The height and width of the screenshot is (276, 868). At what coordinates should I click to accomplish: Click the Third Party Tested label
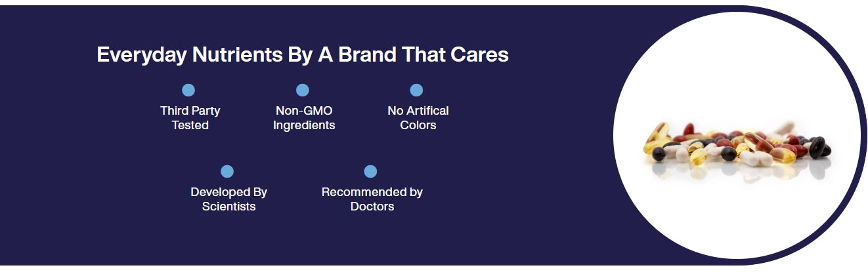190,118
